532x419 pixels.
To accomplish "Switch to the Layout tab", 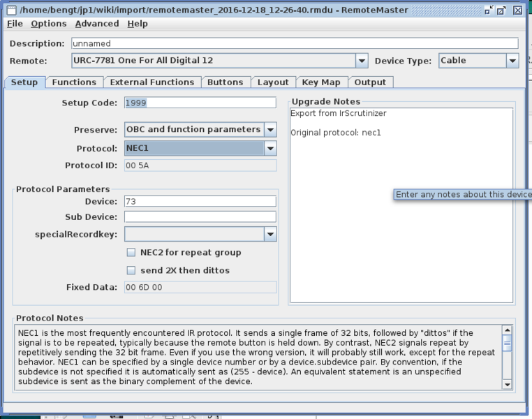I will pos(273,82).
